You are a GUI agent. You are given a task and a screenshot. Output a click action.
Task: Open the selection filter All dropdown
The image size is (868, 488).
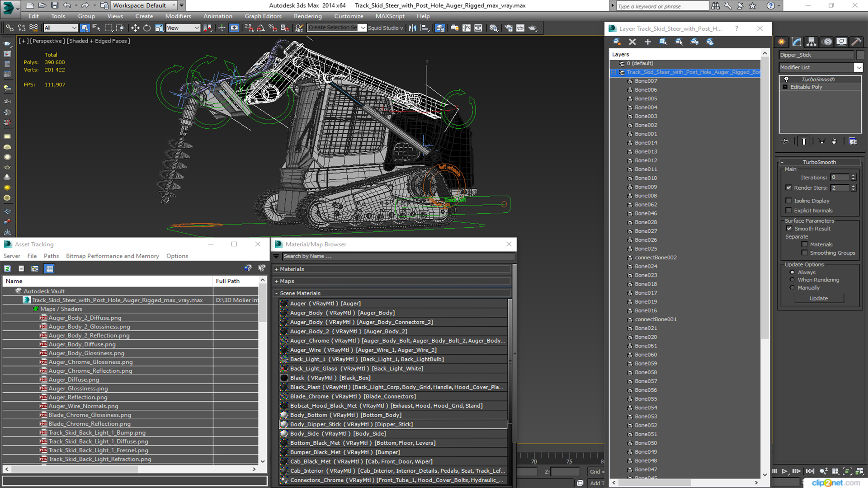coord(61,28)
